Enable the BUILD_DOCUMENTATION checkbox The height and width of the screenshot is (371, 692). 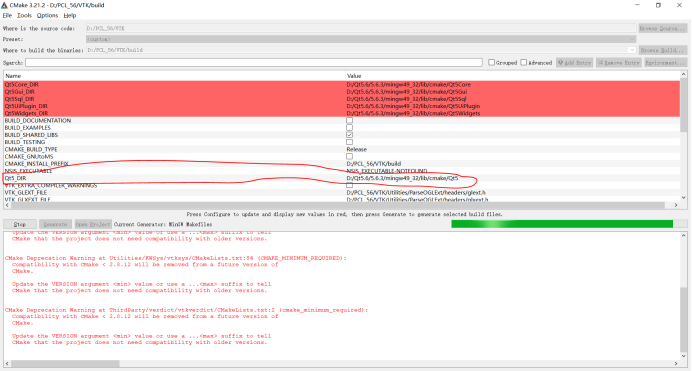coord(350,120)
